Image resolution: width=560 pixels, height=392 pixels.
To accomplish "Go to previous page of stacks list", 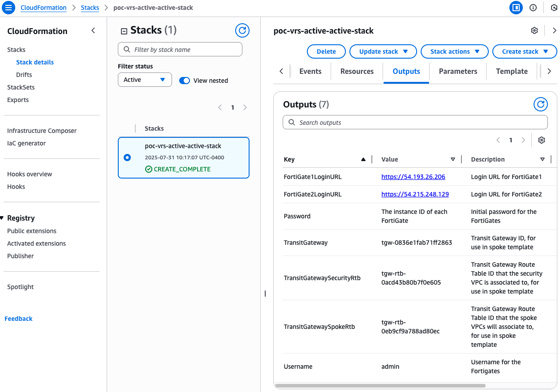I will (x=220, y=107).
